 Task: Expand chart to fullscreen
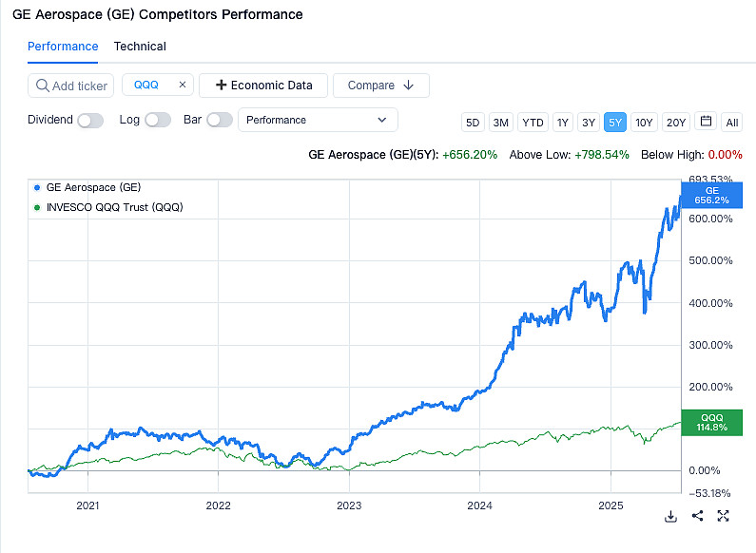point(723,516)
